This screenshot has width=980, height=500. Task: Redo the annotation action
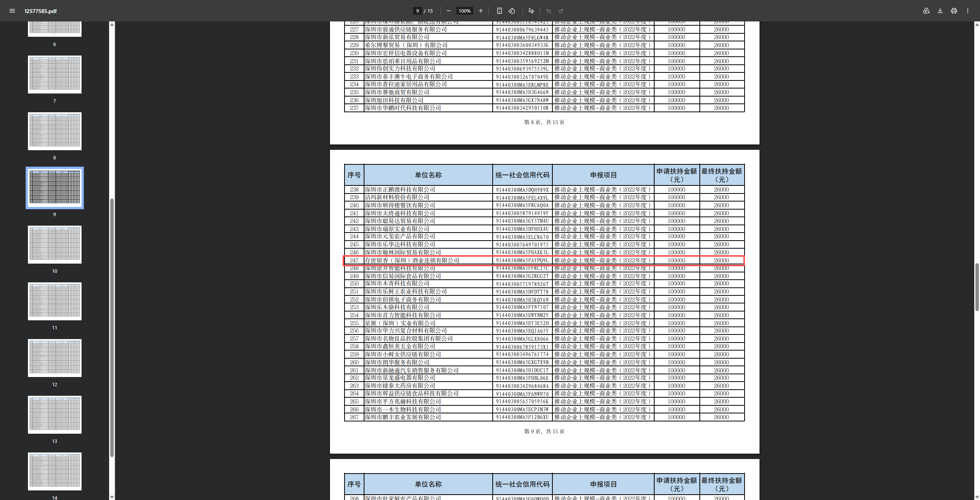[x=561, y=11]
